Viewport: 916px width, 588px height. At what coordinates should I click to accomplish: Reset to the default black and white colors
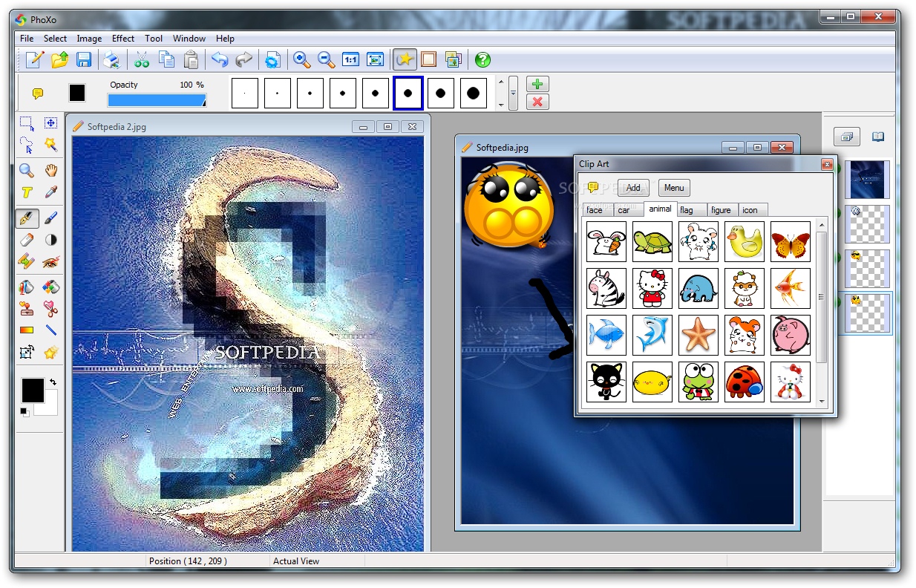pos(25,411)
